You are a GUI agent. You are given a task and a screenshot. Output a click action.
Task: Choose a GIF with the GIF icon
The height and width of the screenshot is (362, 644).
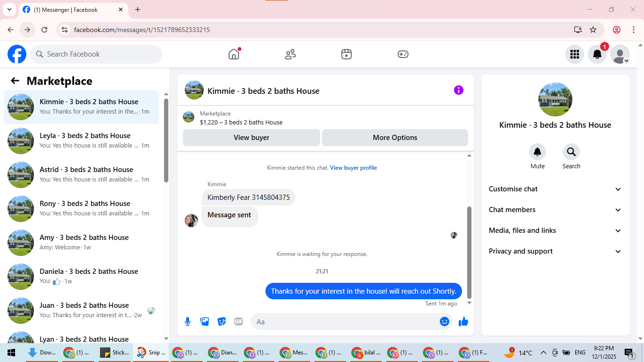pos(239,321)
